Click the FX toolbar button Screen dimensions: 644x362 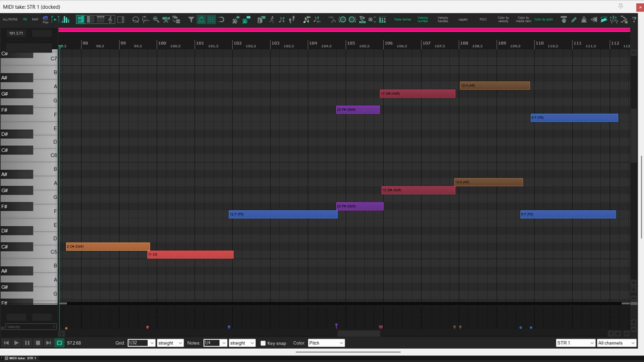click(x=25, y=19)
